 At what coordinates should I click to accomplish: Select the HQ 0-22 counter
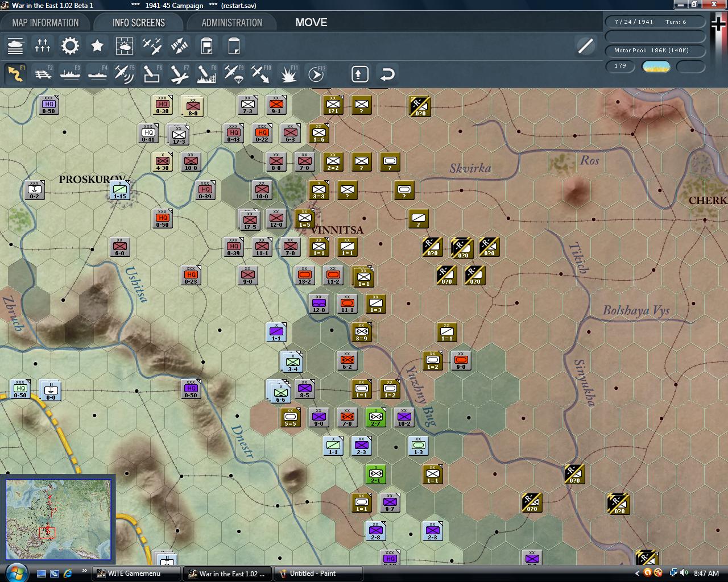[262, 133]
